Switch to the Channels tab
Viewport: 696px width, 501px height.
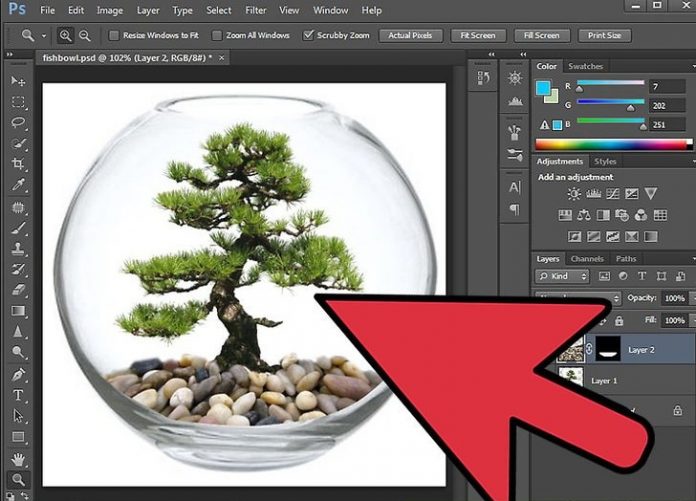point(586,259)
